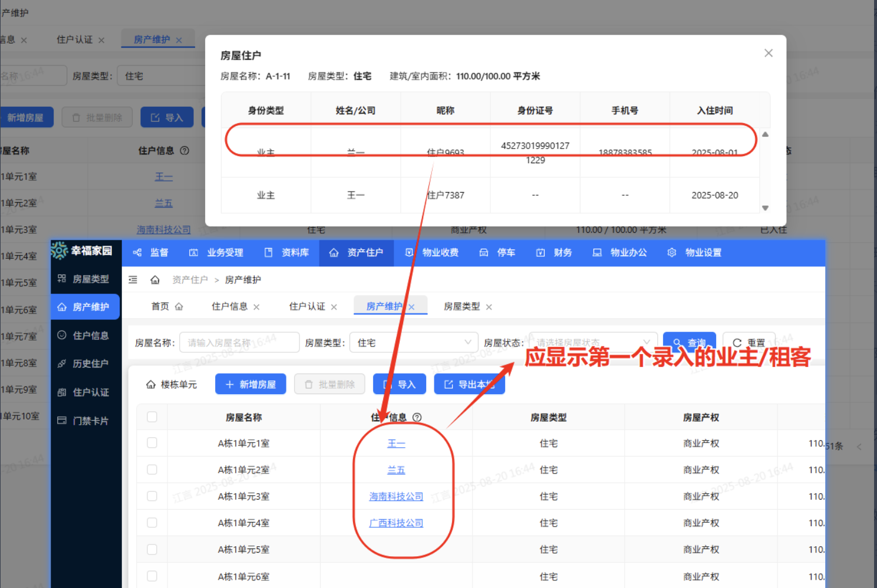Viewport: 877px width, 588px height.
Task: Click the home icon in breadcrumb
Action: [155, 280]
